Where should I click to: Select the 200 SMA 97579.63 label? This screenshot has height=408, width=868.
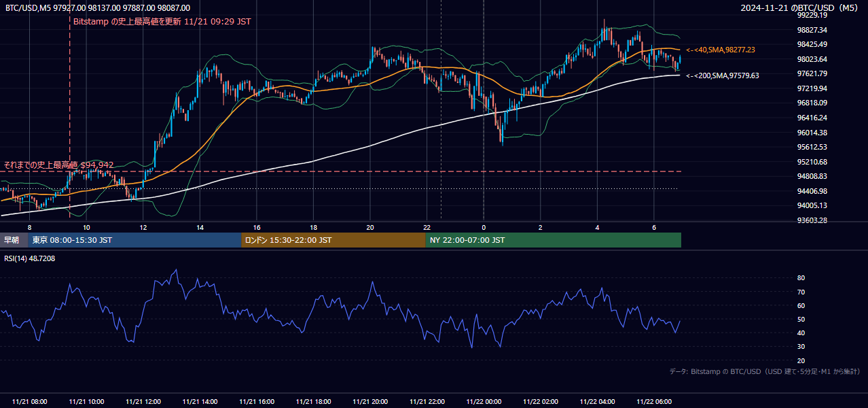[x=723, y=75]
